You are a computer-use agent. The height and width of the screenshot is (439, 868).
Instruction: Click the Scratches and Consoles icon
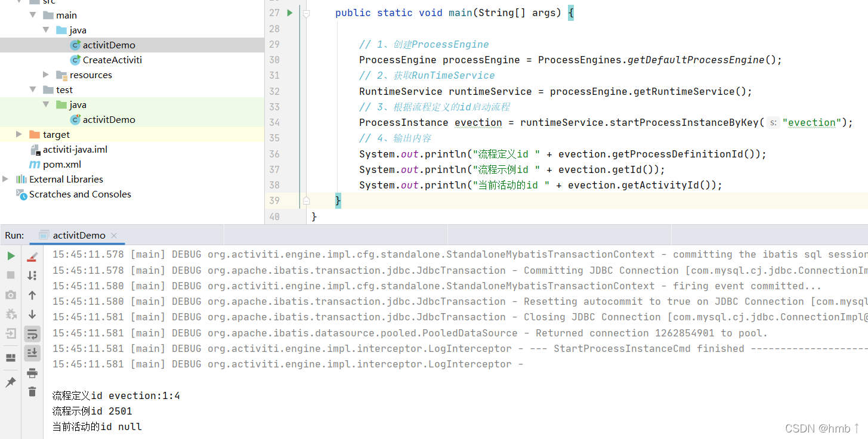click(21, 194)
